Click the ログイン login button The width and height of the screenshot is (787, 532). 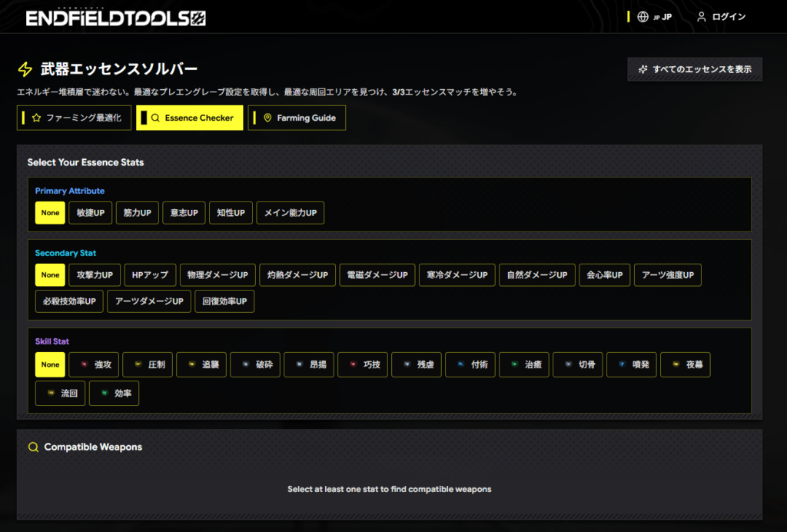(721, 17)
